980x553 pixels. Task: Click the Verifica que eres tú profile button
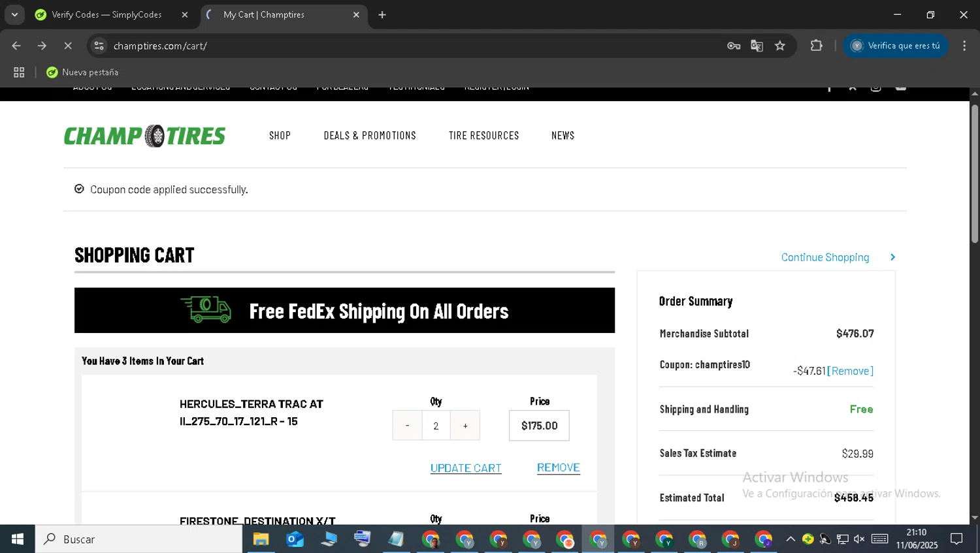pyautogui.click(x=895, y=46)
